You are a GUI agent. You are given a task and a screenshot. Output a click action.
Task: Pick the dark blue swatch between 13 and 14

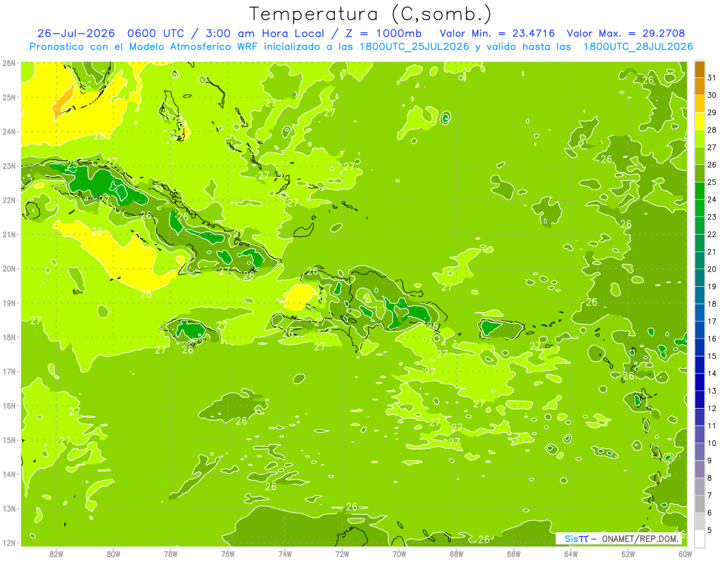(x=699, y=382)
